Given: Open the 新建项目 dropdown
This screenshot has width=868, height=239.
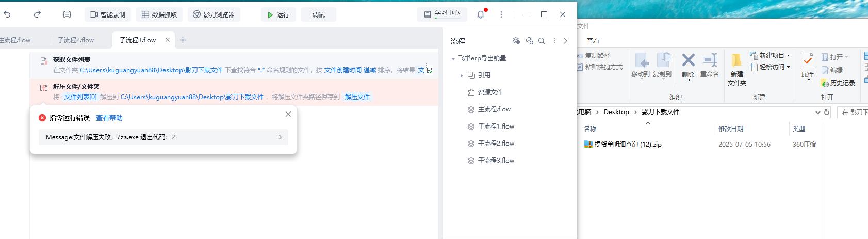Looking at the screenshot, I should coord(770,55).
